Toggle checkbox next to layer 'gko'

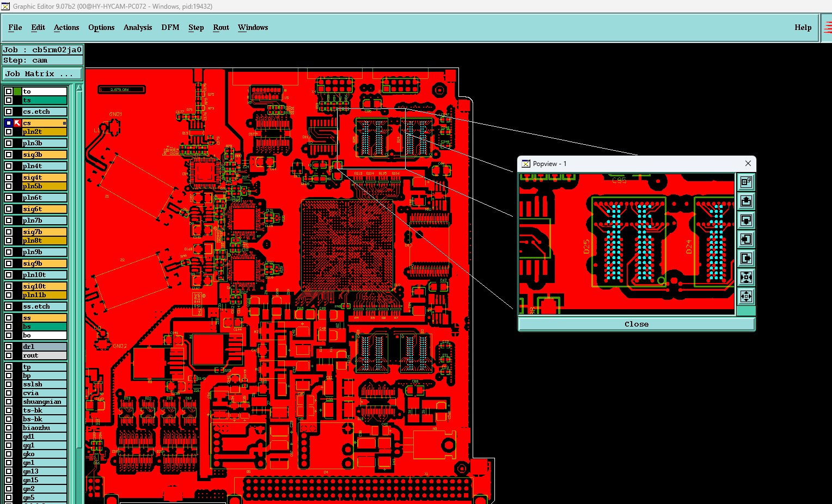(9, 454)
